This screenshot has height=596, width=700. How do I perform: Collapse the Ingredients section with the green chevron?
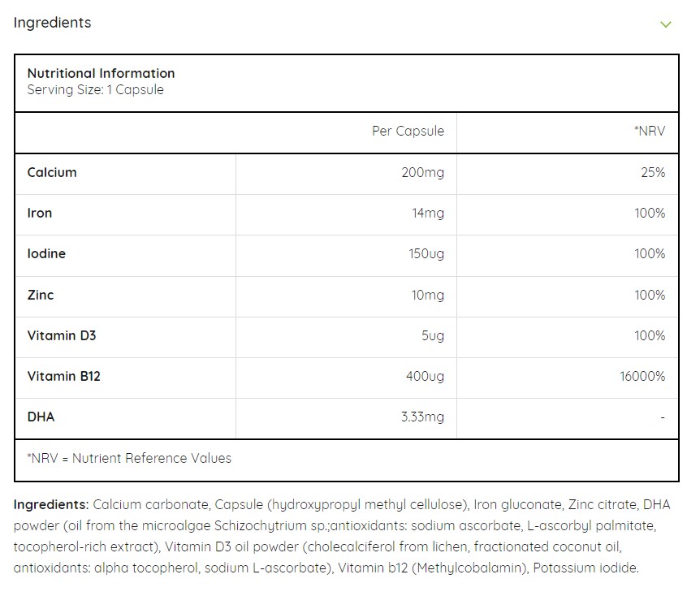click(666, 24)
